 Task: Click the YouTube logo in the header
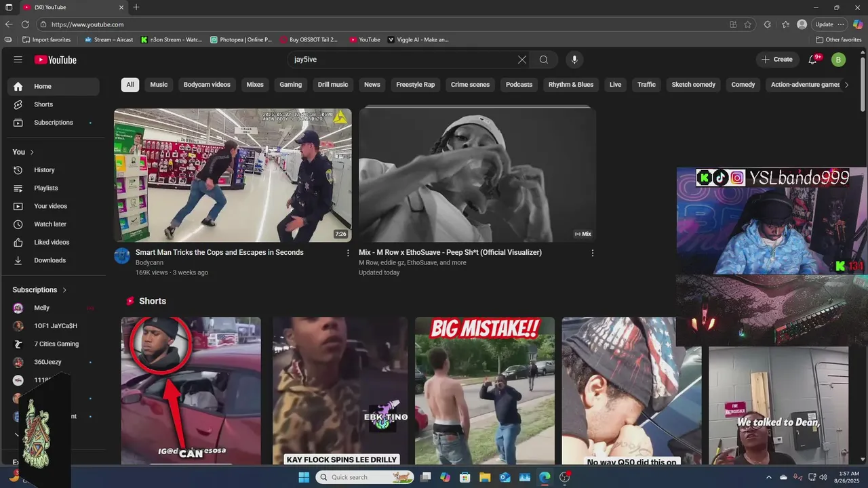coord(56,60)
